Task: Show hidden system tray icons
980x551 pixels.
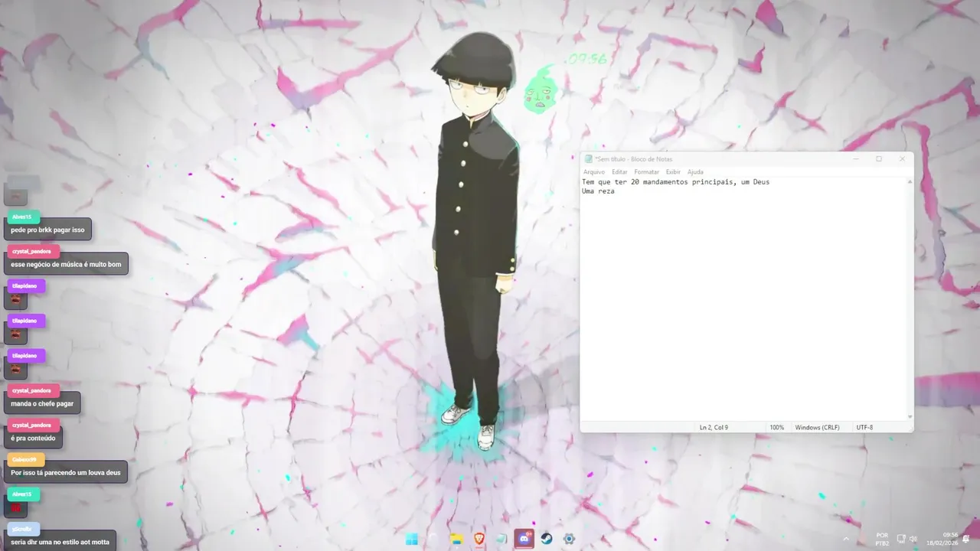Action: pos(846,539)
